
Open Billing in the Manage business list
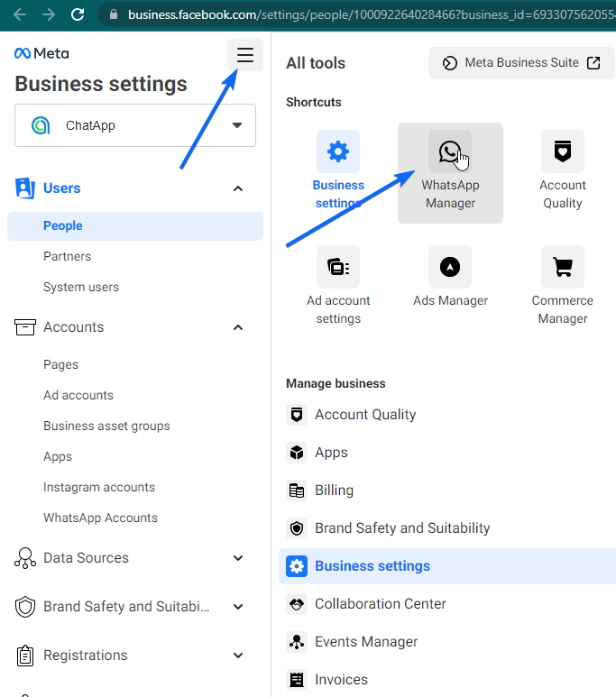pos(334,491)
